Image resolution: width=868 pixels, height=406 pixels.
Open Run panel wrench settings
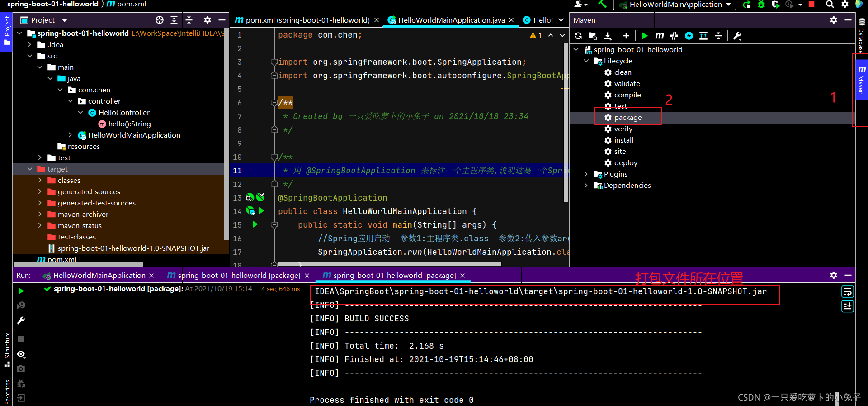click(x=21, y=320)
